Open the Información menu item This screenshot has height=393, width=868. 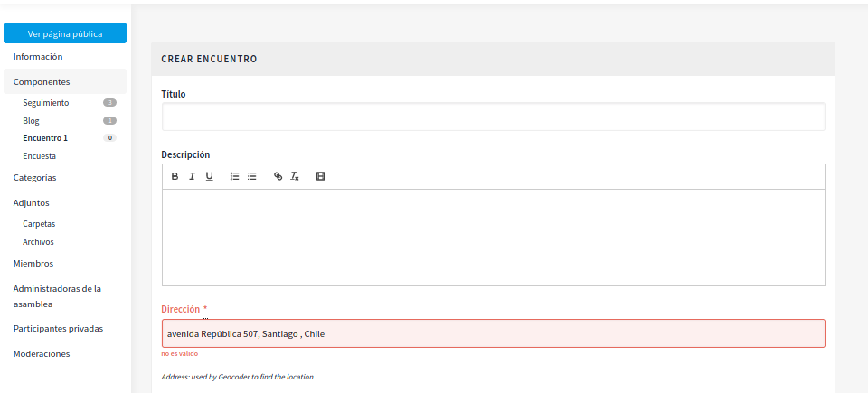click(38, 56)
